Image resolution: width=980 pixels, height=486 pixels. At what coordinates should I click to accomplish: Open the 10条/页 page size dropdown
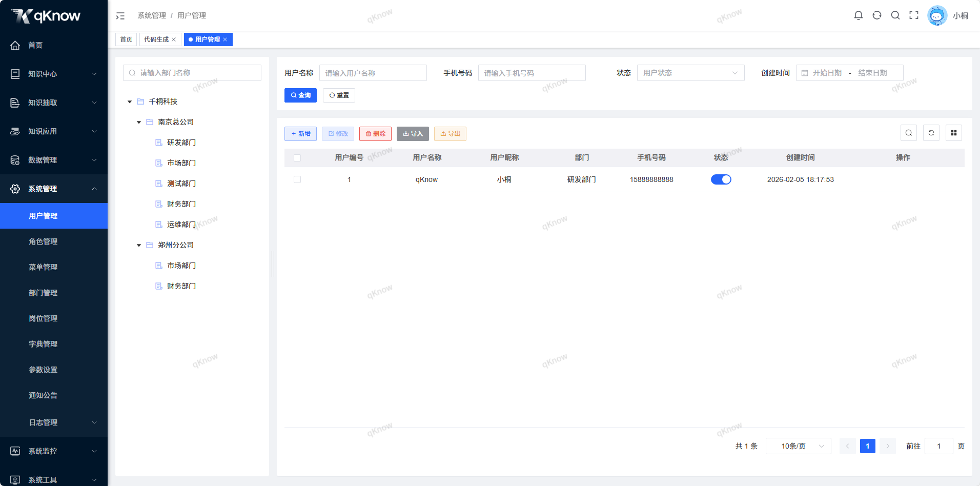point(798,446)
